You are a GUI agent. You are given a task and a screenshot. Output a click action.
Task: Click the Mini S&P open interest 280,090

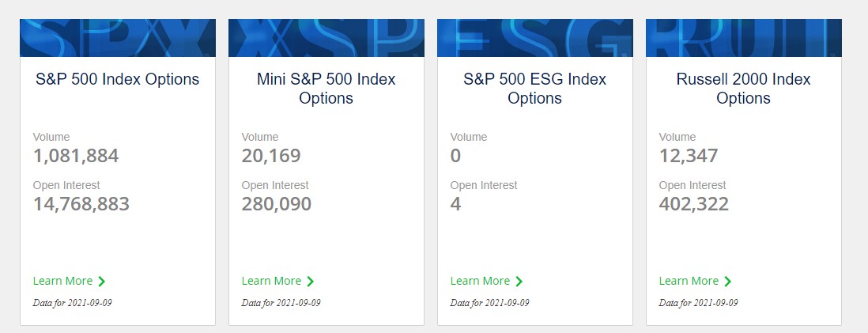click(276, 204)
